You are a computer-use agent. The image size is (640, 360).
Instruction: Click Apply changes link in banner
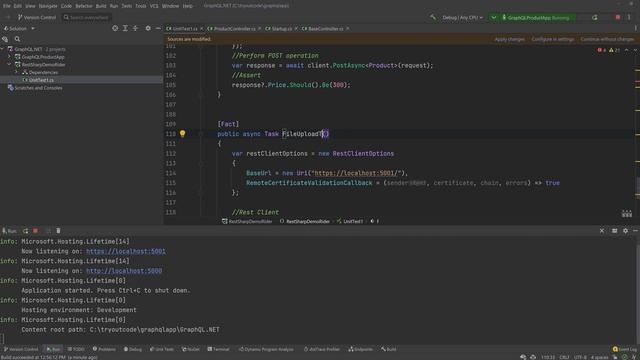pyautogui.click(x=509, y=39)
